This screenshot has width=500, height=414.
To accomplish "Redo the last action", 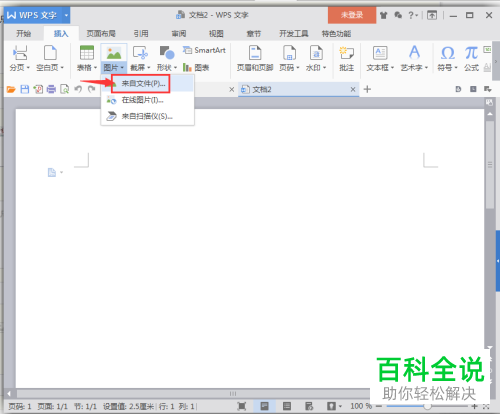I will (x=91, y=89).
